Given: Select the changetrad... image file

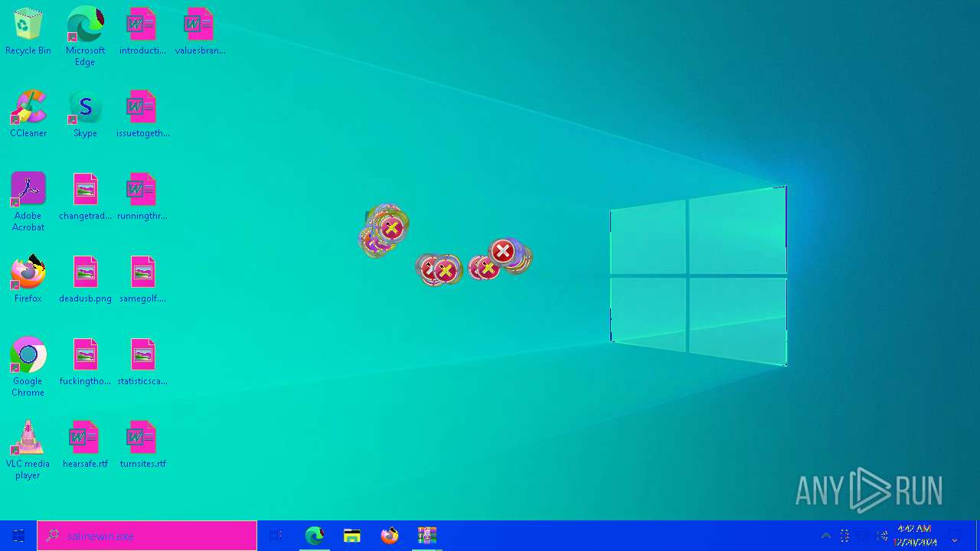Looking at the screenshot, I should pyautogui.click(x=85, y=197).
